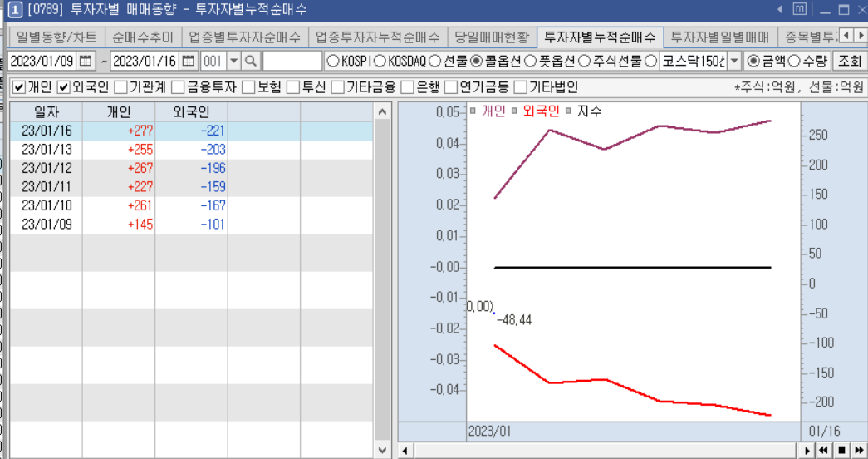The image size is (868, 459).
Task: Select the 수량 radio button
Action: point(794,61)
